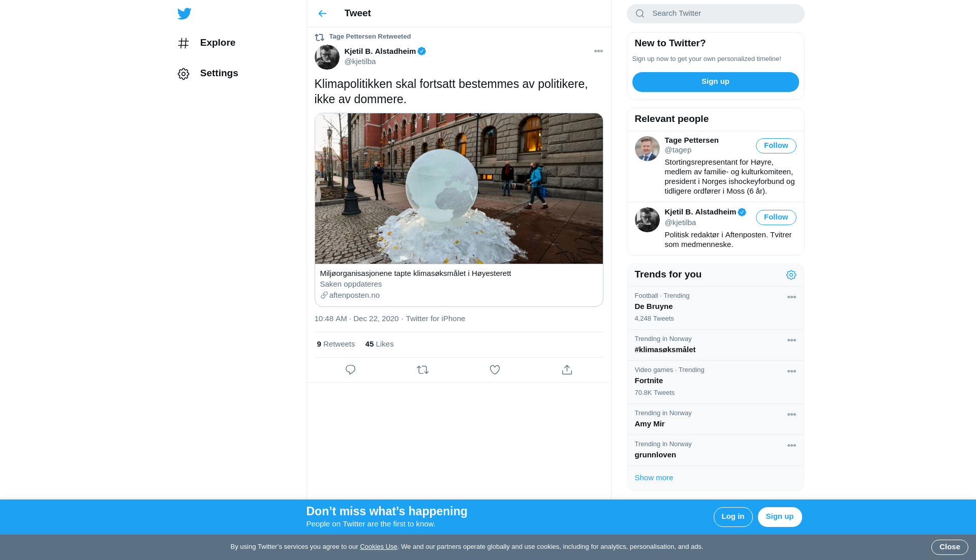Open Settings in navigation
This screenshot has width=976, height=560.
[219, 73]
